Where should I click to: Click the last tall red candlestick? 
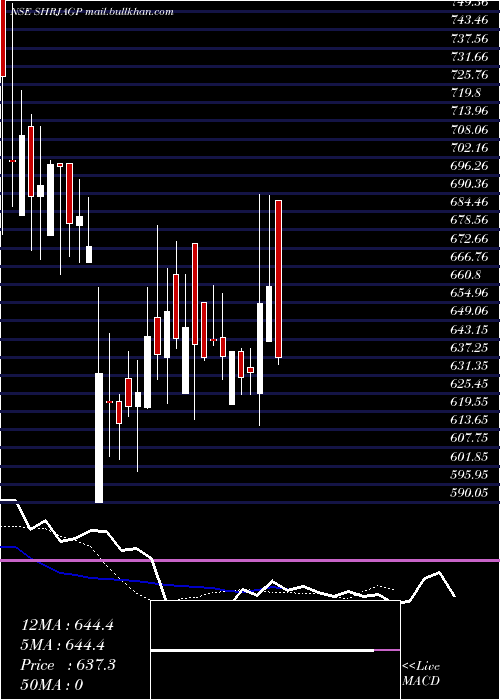278,279
